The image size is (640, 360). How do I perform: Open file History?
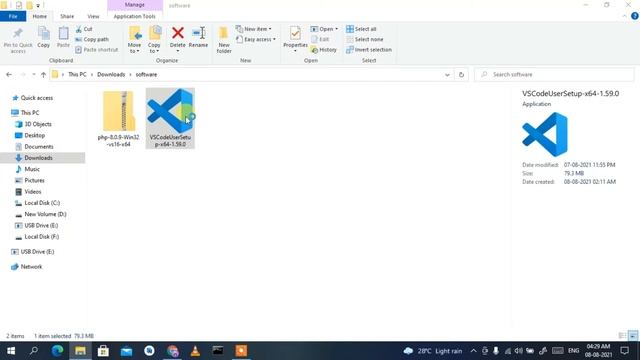click(x=324, y=49)
